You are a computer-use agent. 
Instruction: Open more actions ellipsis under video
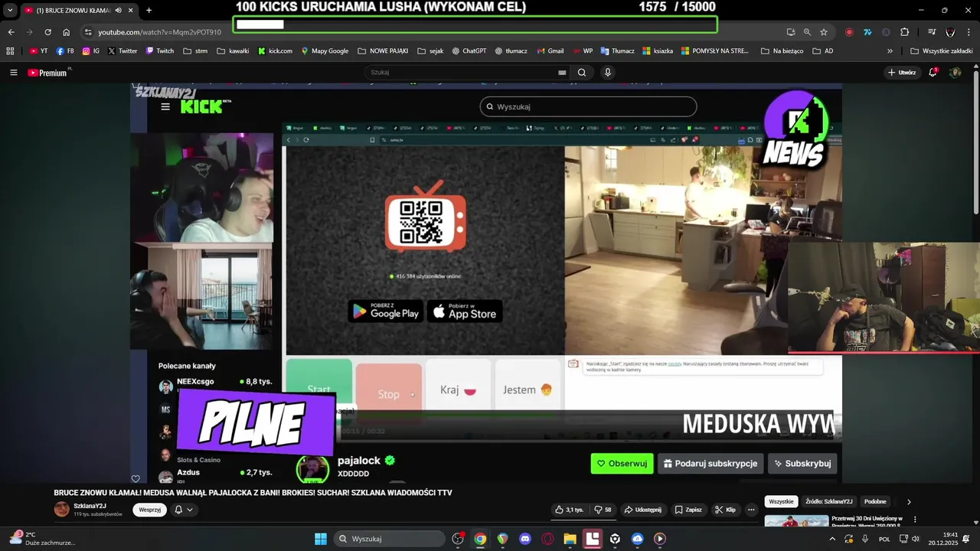click(751, 510)
